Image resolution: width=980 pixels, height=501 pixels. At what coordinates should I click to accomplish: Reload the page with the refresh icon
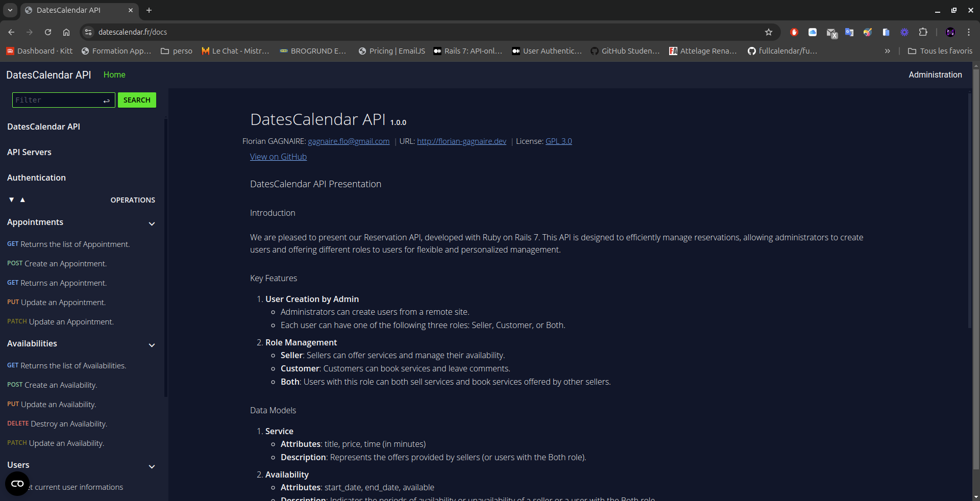pyautogui.click(x=47, y=32)
